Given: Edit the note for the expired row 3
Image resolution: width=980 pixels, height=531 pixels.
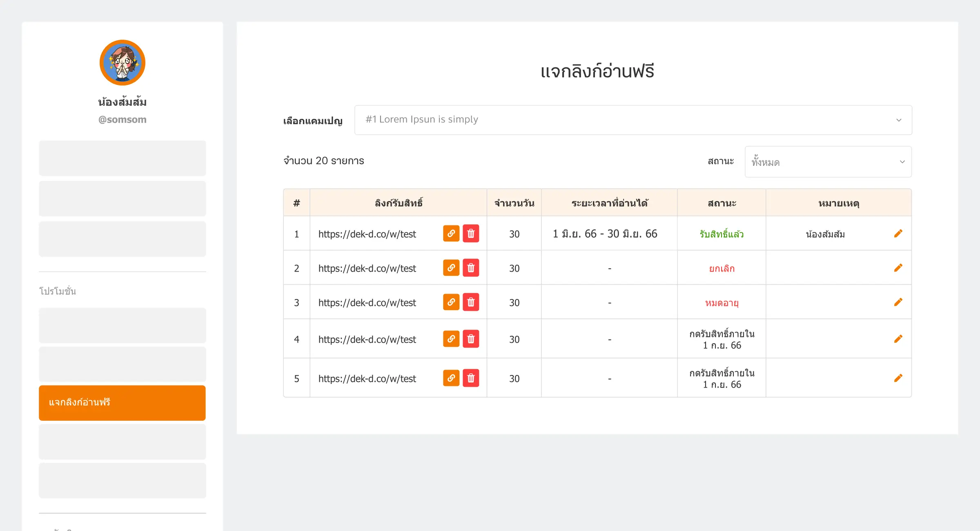Looking at the screenshot, I should point(898,302).
